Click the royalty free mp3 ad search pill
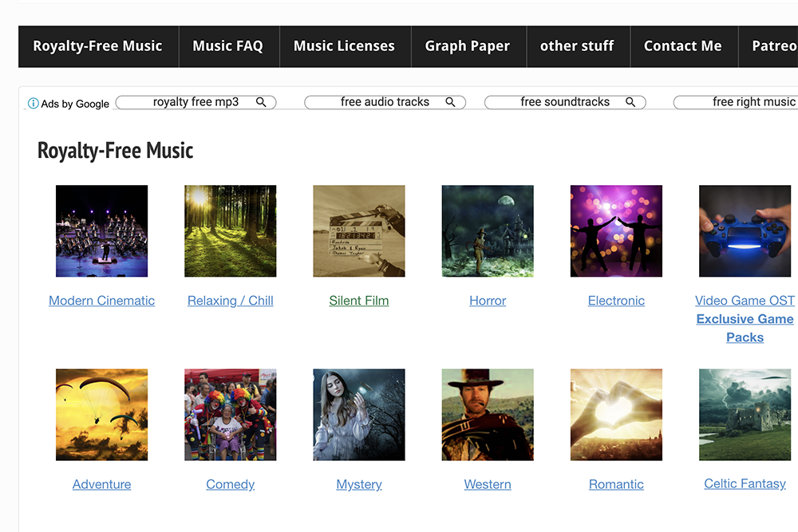The height and width of the screenshot is (532, 798). coord(196,102)
